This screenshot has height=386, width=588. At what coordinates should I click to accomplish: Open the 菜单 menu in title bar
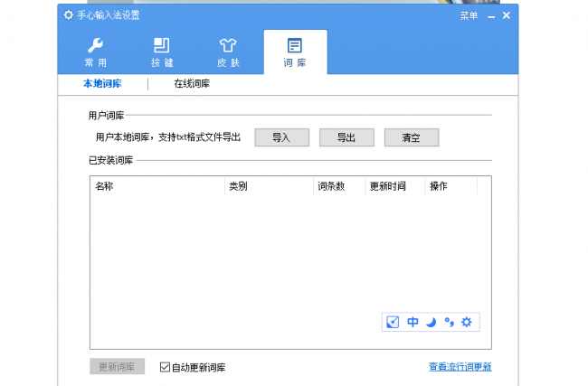pos(469,15)
